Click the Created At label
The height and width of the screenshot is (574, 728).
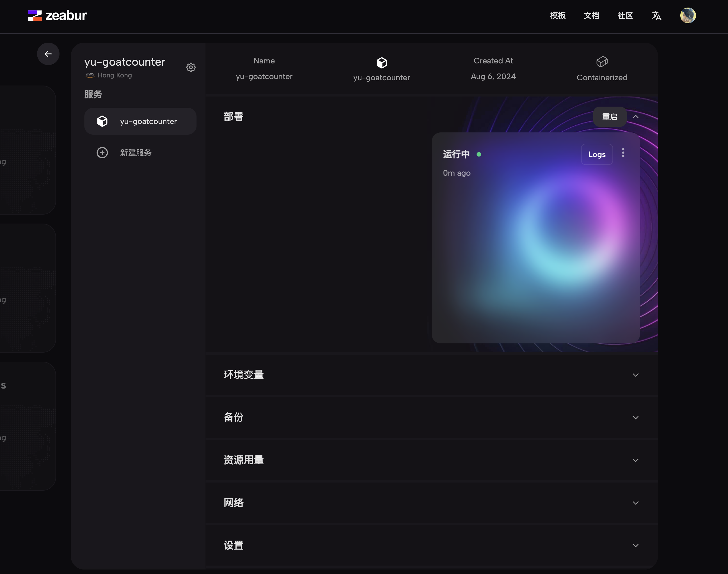[493, 61]
